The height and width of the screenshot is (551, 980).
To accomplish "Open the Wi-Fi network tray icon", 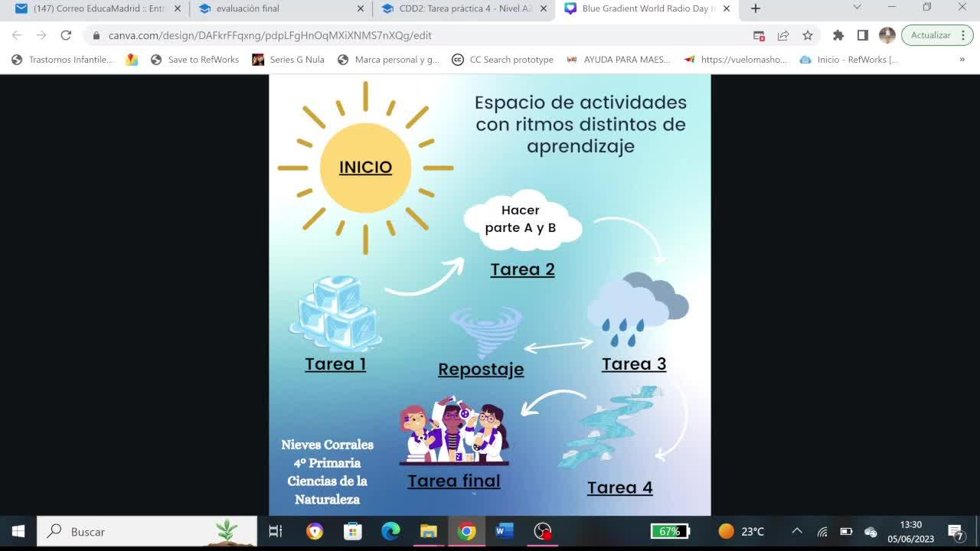I will [x=822, y=531].
